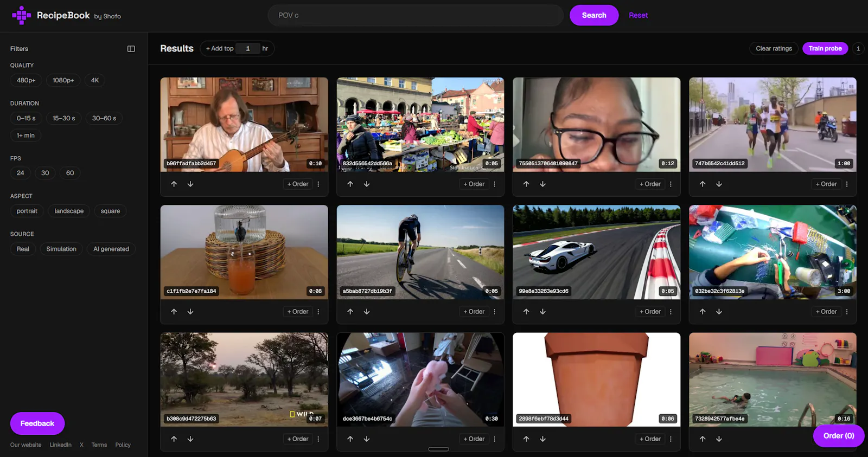The image size is (868, 457).
Task: Open the LinkedIn footer link
Action: coord(60,445)
